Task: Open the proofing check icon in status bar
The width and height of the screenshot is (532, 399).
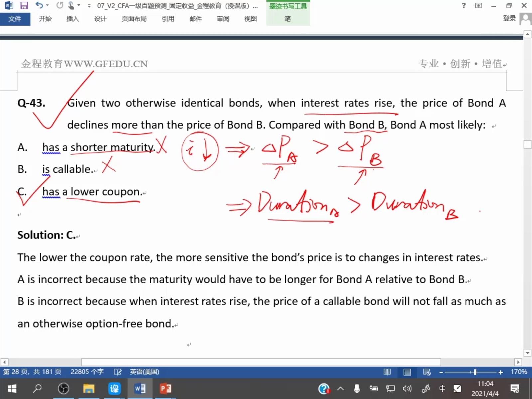Action: pos(117,372)
